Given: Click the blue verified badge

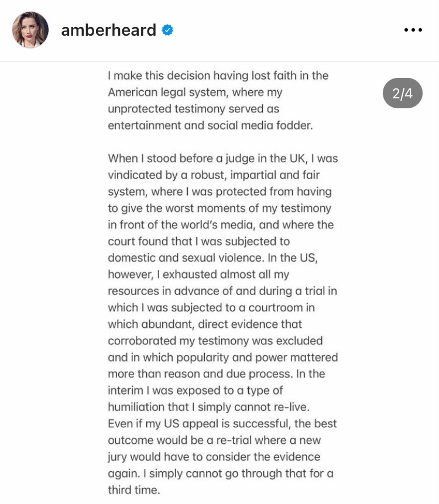Looking at the screenshot, I should point(167,30).
